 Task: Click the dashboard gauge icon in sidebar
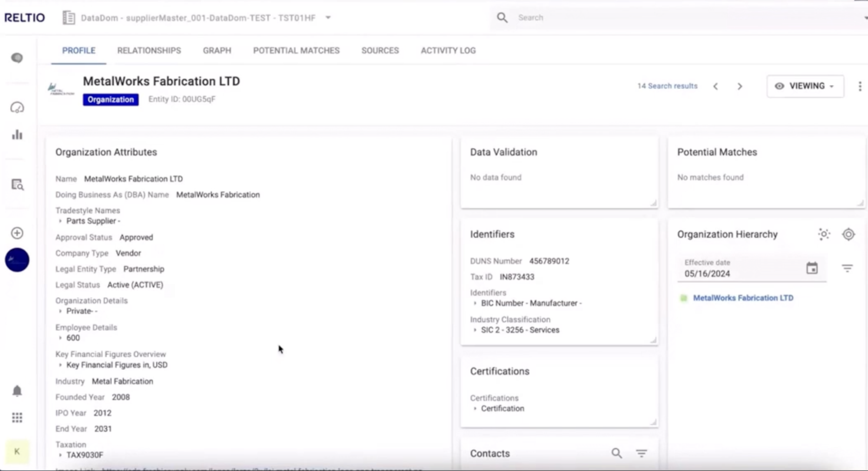pyautogui.click(x=17, y=108)
